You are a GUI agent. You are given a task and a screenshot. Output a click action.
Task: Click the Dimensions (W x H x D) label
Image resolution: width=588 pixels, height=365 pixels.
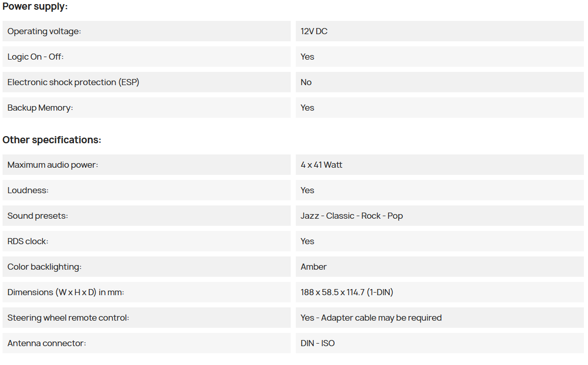[x=66, y=292]
